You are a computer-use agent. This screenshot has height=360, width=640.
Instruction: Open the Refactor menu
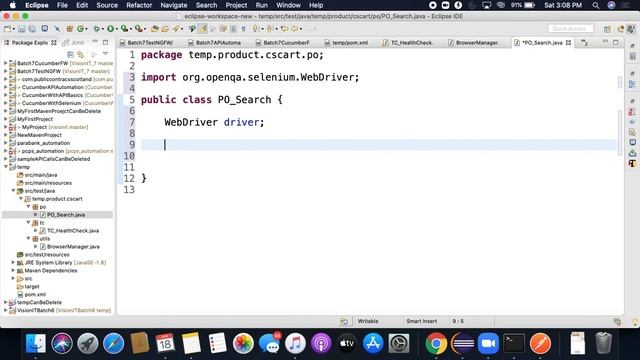(139, 5)
